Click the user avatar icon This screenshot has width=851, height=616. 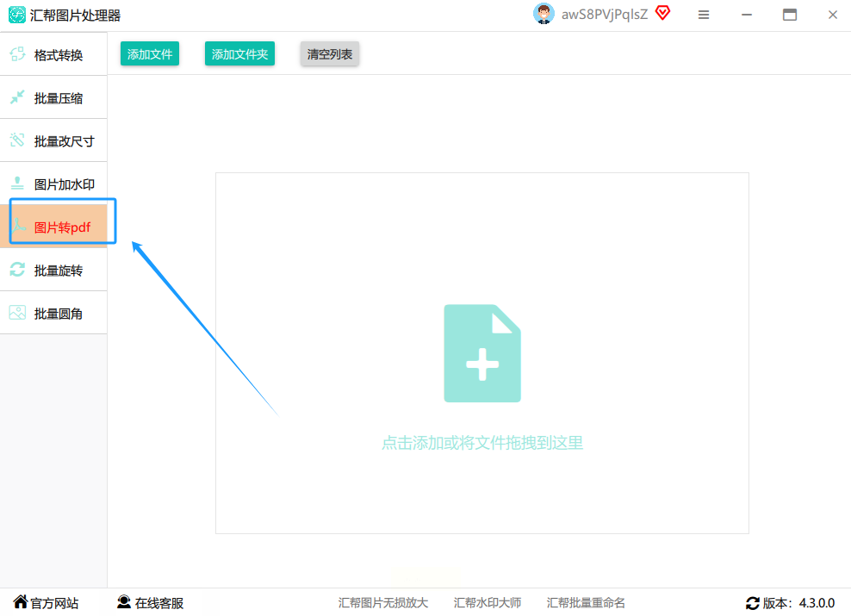[544, 14]
